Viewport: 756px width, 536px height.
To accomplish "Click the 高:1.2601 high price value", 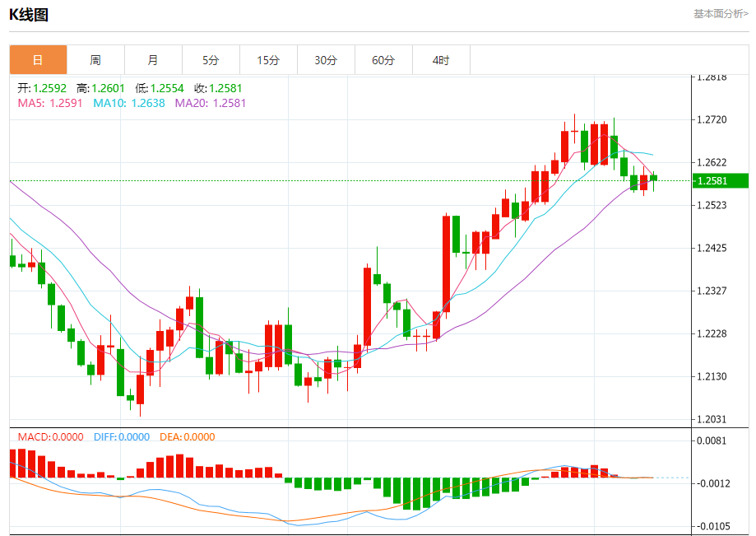I will coord(100,88).
